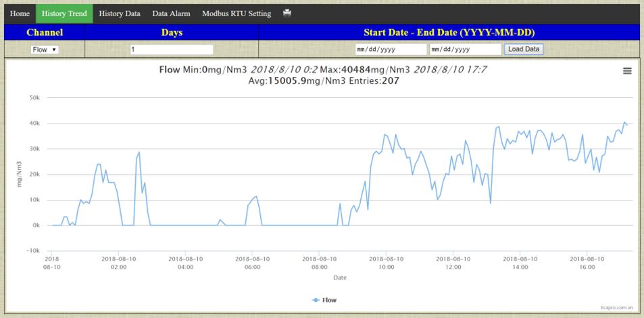Click the 12:00 x-axis label

pyautogui.click(x=453, y=263)
